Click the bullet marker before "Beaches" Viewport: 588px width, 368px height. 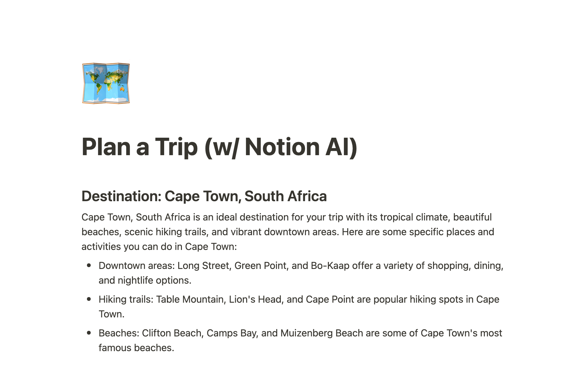point(89,333)
